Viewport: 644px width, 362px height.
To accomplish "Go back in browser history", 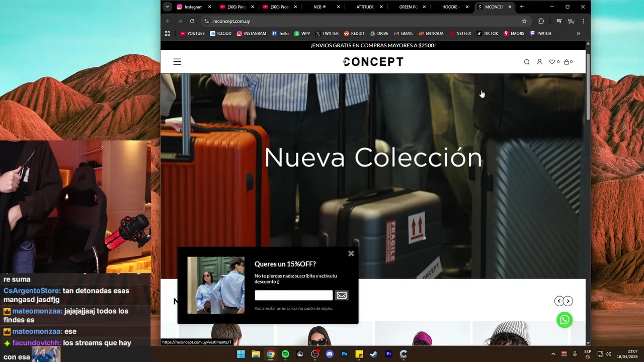I will click(x=168, y=21).
